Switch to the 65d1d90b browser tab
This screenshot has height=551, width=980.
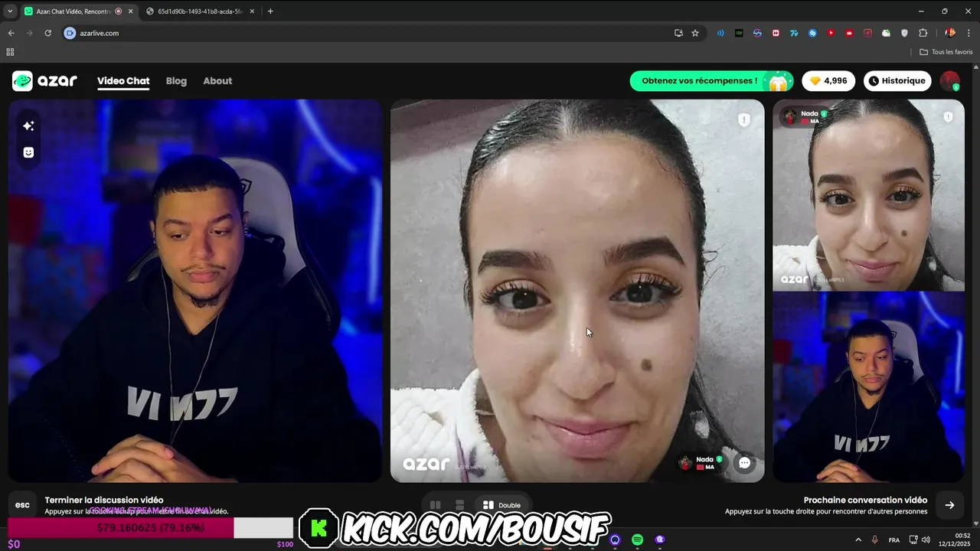201,11
